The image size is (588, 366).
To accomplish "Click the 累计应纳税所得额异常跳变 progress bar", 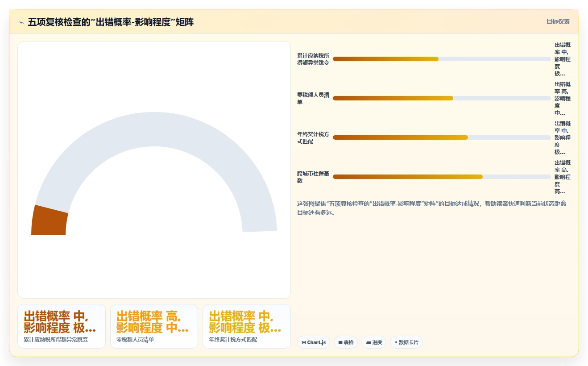I will [x=442, y=59].
